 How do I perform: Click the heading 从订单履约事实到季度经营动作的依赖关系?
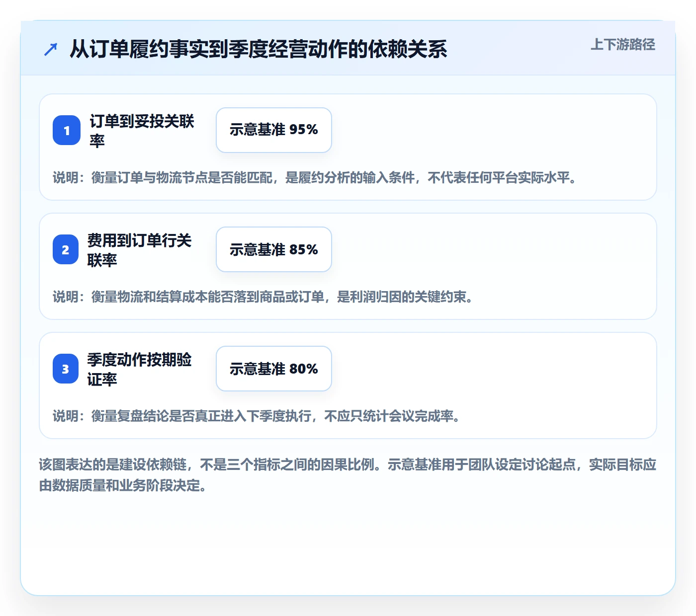(x=259, y=49)
